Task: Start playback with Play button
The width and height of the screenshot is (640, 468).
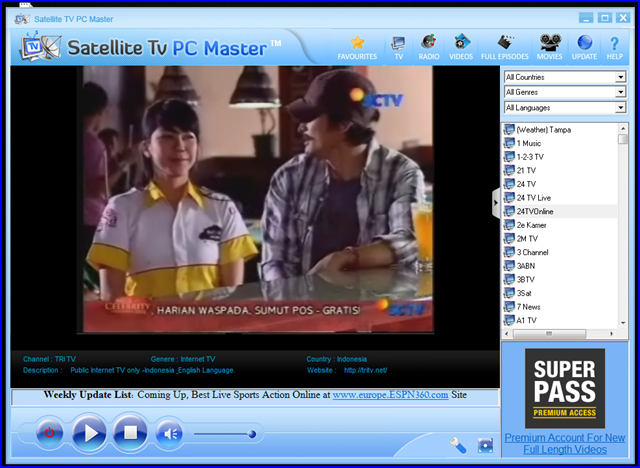Action: (x=89, y=433)
